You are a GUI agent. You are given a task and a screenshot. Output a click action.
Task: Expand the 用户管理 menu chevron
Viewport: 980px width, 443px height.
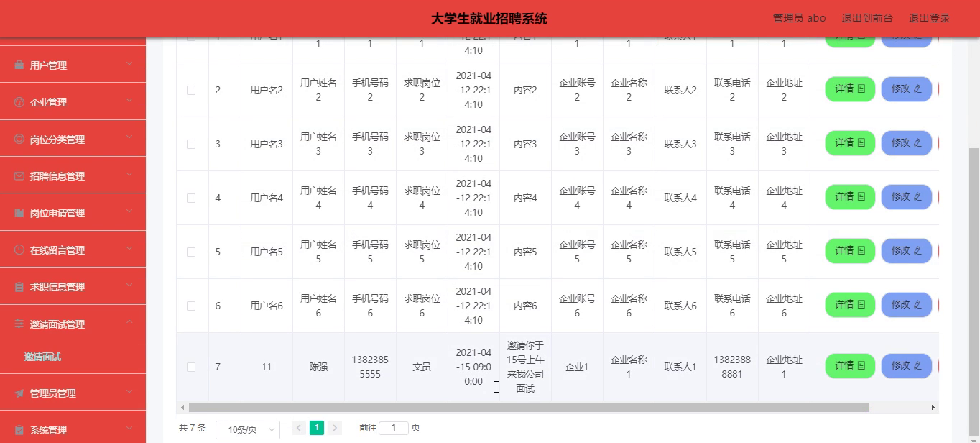click(x=129, y=65)
